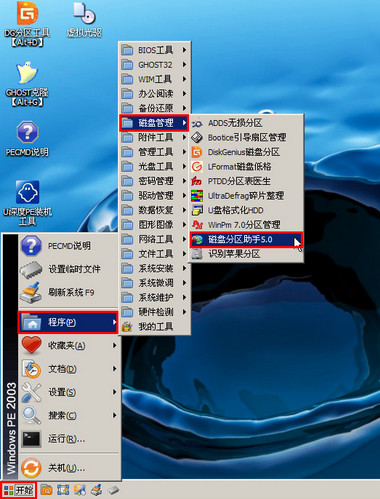This screenshot has height=499, width=380.
Task: Launch U深度PE装机工具 desktop icon
Action: pyautogui.click(x=27, y=203)
